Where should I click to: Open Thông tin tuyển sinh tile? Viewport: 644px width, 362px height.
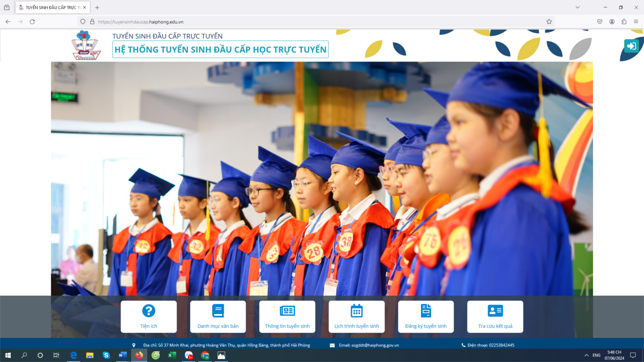287,316
